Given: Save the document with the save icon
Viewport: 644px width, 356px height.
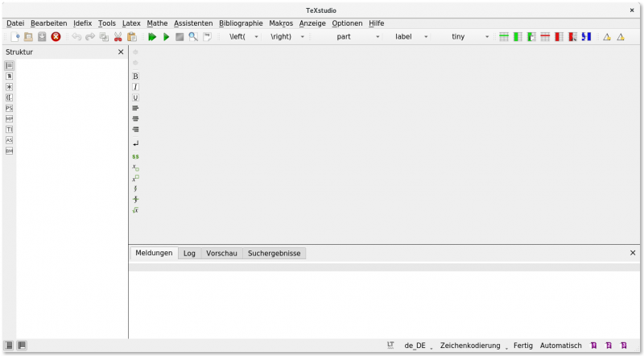Looking at the screenshot, I should 42,37.
